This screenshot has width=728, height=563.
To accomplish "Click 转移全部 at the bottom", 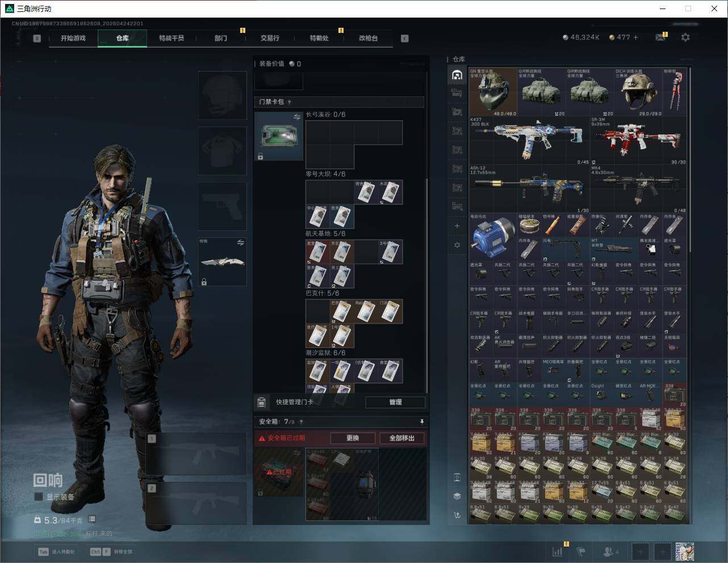I will tap(111, 552).
